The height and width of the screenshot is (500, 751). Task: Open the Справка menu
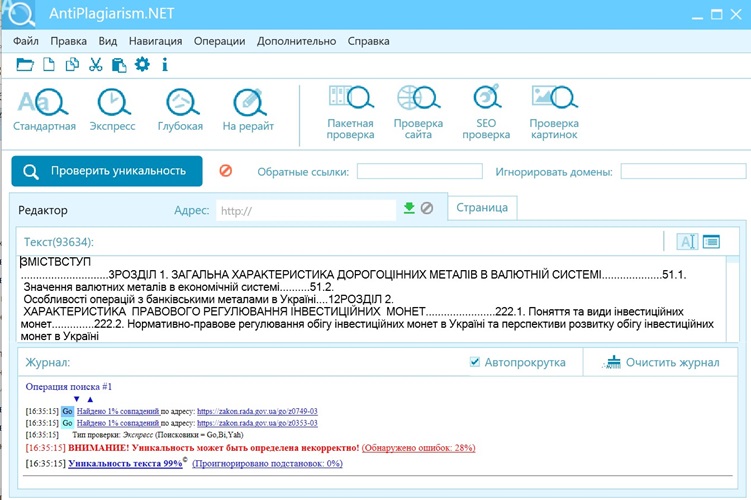click(368, 41)
